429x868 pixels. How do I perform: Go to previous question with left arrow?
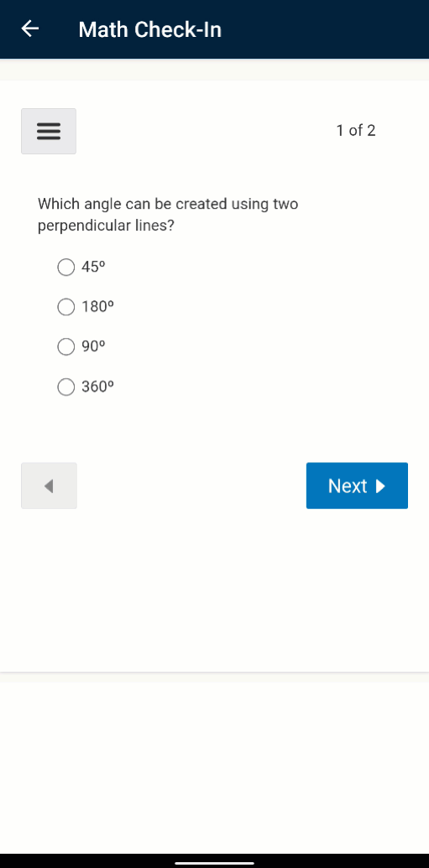coord(49,486)
